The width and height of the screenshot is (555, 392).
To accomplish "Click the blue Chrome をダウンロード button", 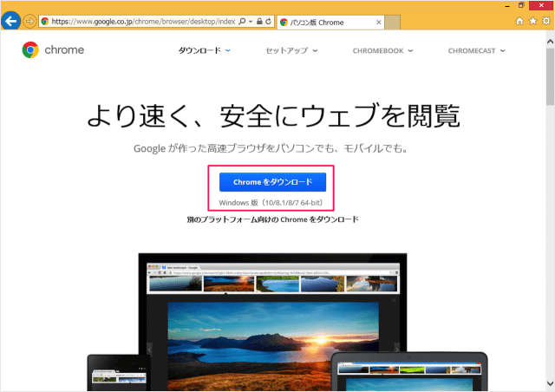I will coord(272,182).
